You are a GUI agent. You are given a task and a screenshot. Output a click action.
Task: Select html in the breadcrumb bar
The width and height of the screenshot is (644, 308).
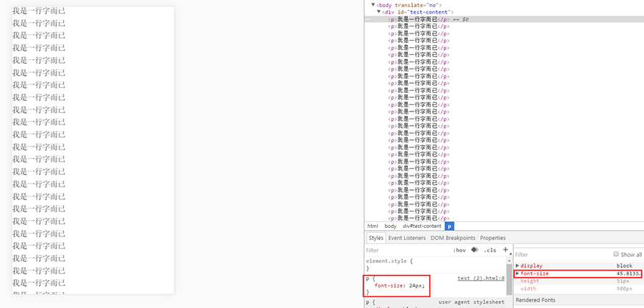click(x=373, y=226)
